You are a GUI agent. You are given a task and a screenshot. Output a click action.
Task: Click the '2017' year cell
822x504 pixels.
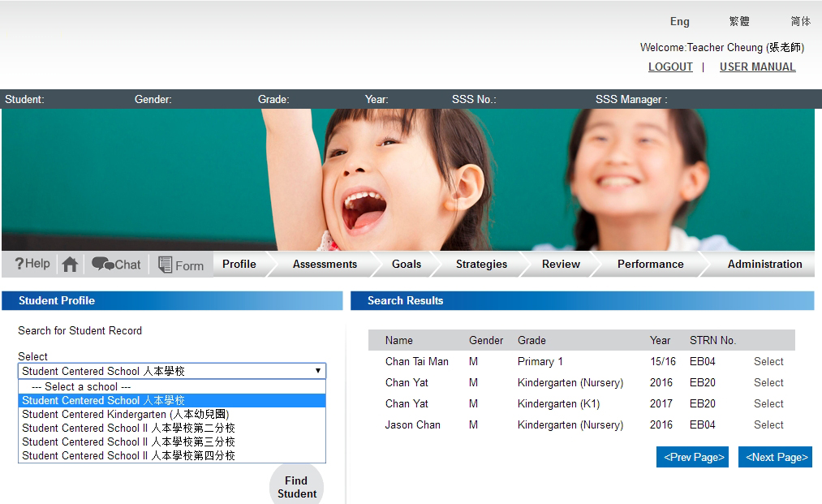[x=661, y=403]
